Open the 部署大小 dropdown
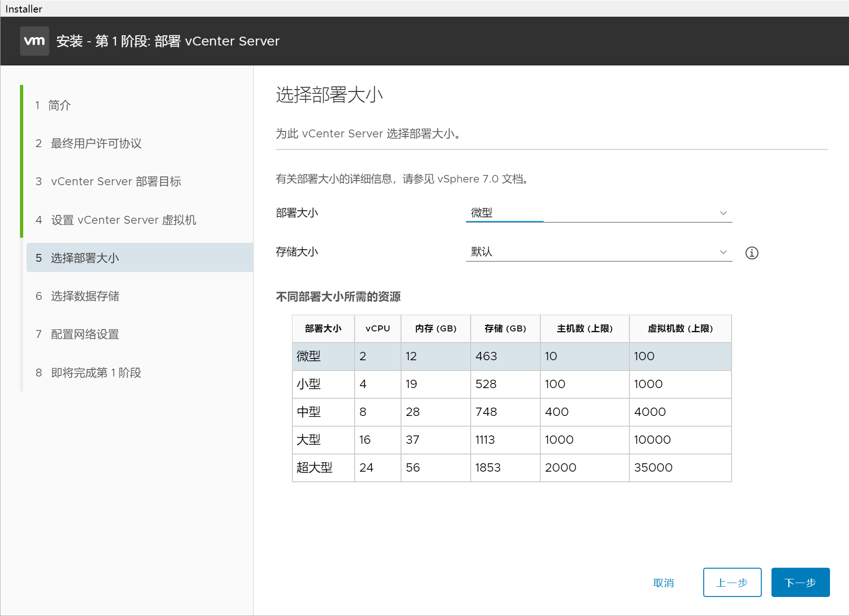 pos(598,213)
